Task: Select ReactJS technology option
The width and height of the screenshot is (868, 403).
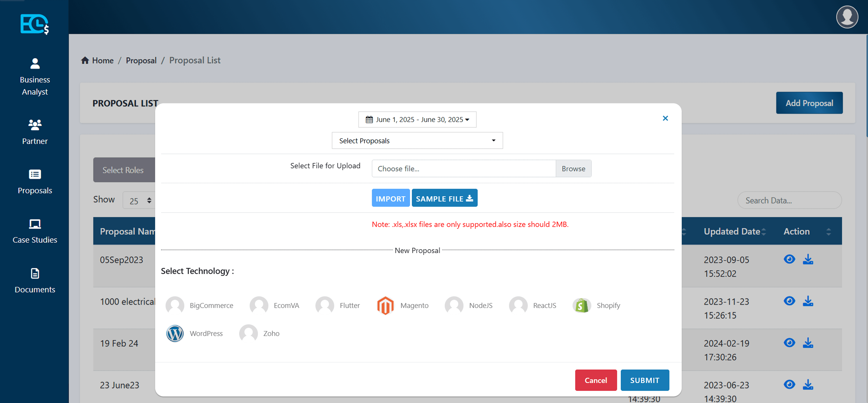Action: [533, 305]
